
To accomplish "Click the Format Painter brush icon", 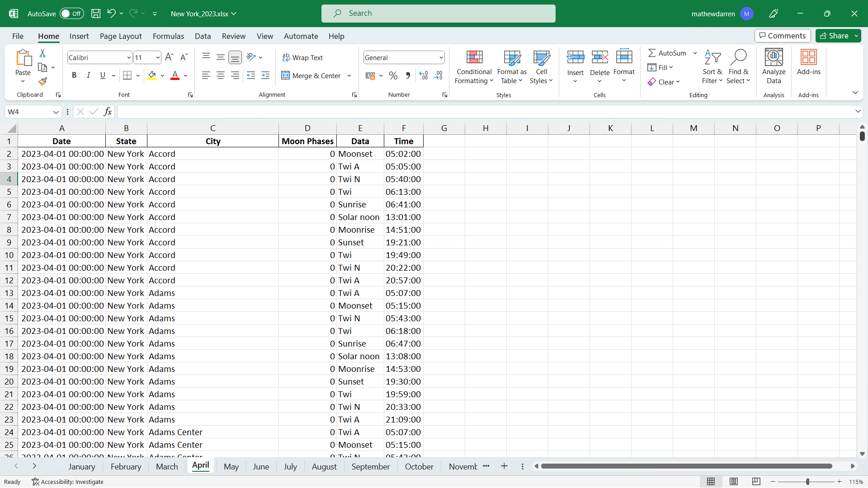I will pyautogui.click(x=42, y=82).
